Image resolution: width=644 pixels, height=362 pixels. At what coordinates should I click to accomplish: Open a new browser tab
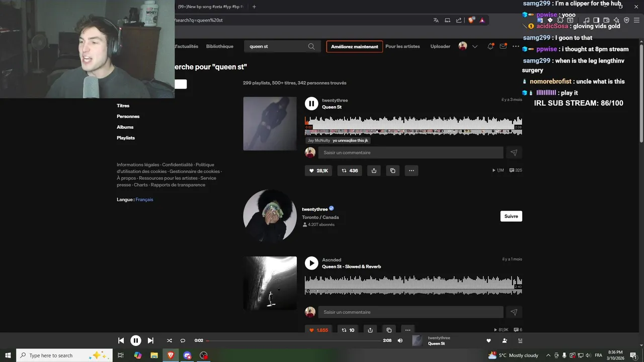point(254,7)
